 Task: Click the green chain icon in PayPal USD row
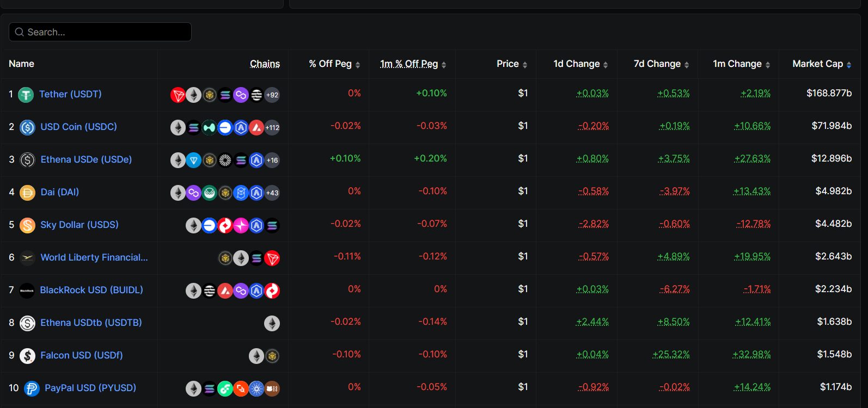click(x=225, y=389)
